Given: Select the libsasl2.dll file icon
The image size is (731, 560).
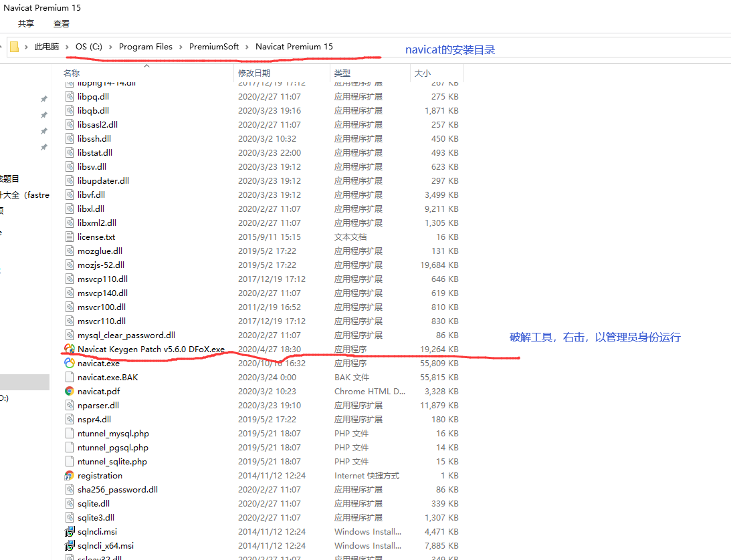Looking at the screenshot, I should tap(70, 124).
